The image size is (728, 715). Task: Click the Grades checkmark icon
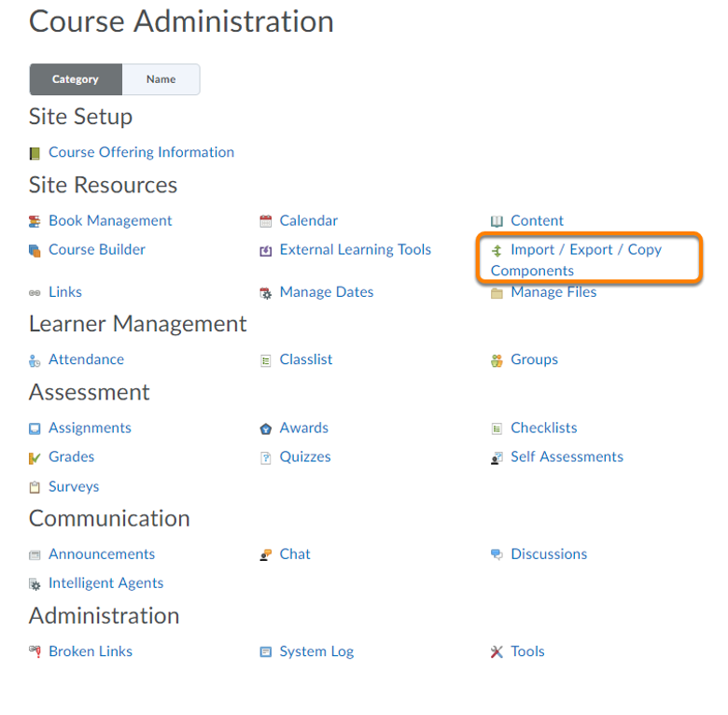click(35, 457)
